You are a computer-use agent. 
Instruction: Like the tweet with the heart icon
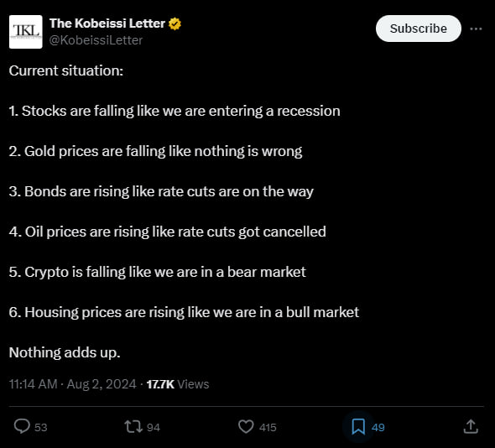[246, 427]
